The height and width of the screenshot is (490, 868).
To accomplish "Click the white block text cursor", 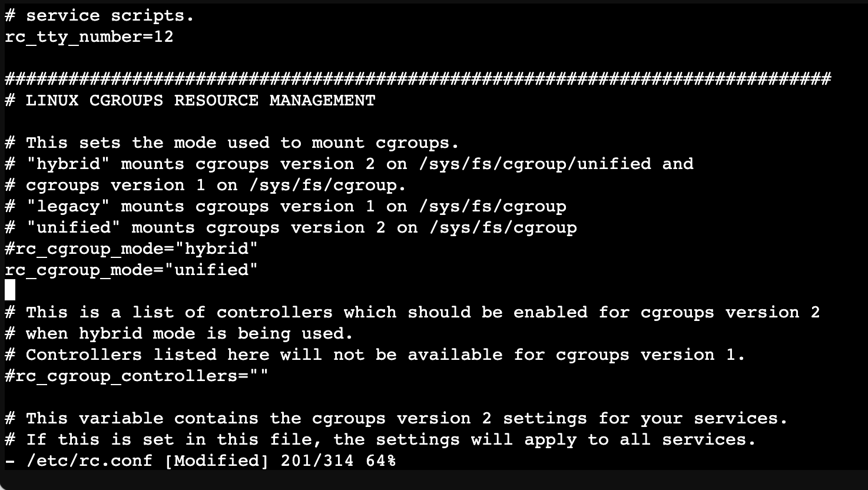I will click(x=10, y=291).
